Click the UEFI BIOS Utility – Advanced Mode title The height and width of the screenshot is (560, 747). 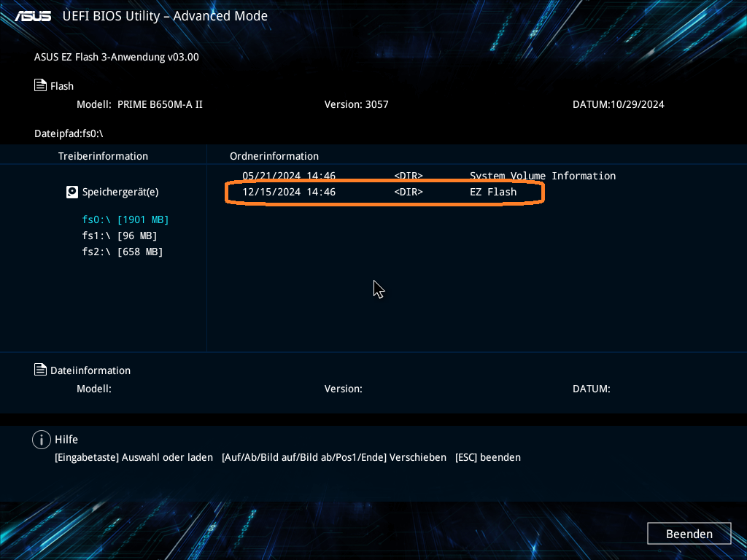[165, 16]
